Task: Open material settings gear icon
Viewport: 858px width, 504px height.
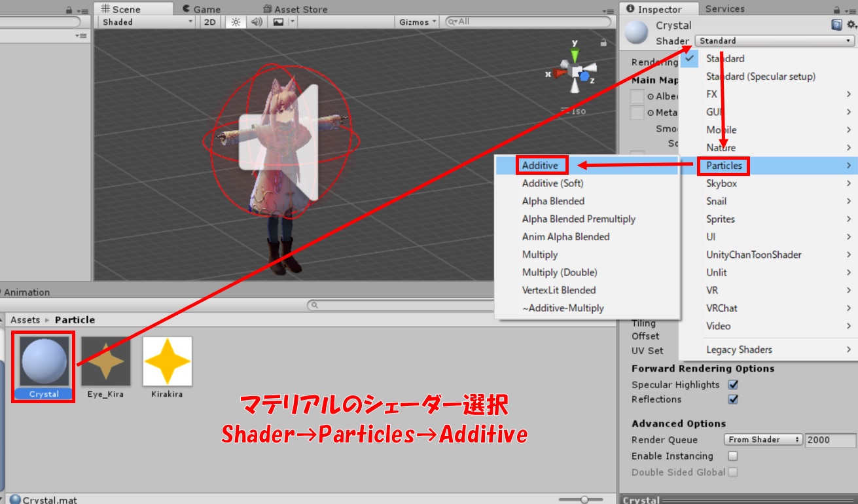Action: (x=851, y=25)
